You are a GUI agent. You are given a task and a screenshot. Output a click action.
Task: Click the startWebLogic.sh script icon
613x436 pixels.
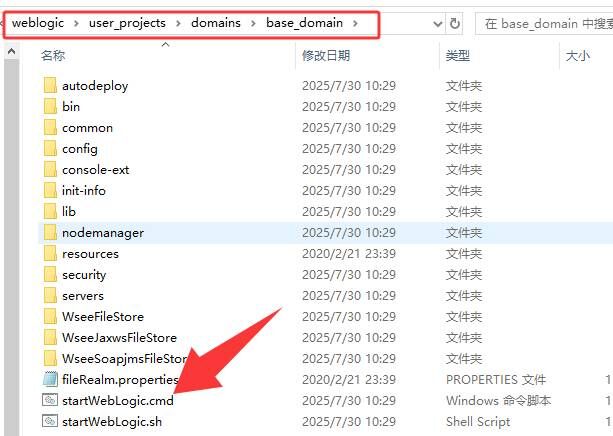coord(50,422)
